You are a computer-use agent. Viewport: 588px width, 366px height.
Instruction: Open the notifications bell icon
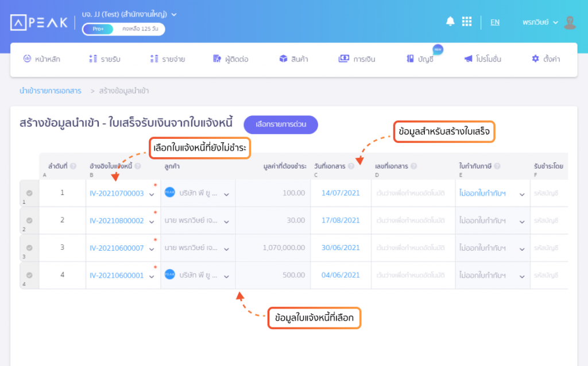tap(450, 21)
